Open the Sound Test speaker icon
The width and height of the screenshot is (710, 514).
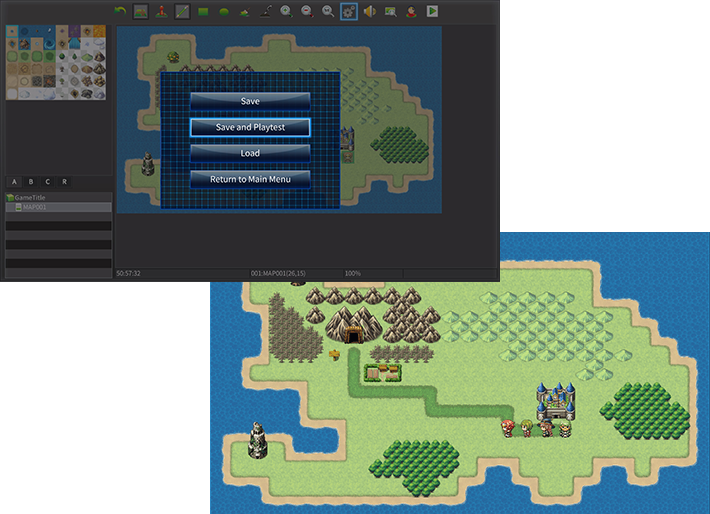[369, 11]
